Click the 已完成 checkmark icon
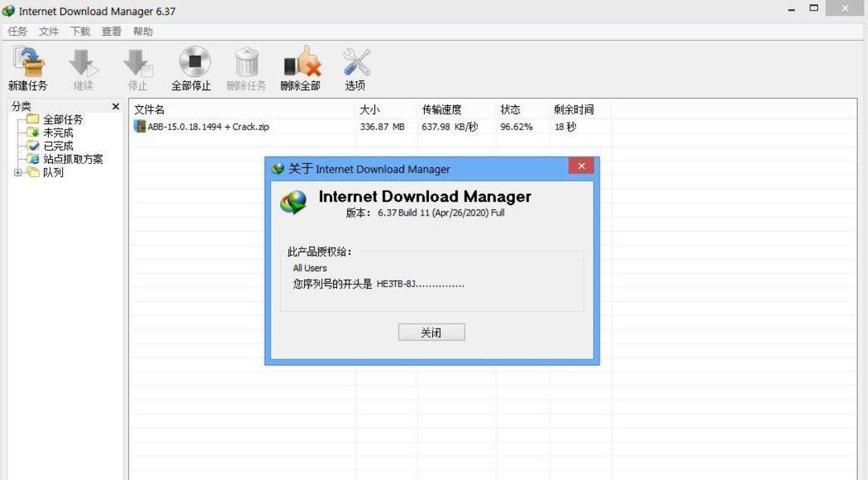This screenshot has width=868, height=480. pyautogui.click(x=33, y=146)
